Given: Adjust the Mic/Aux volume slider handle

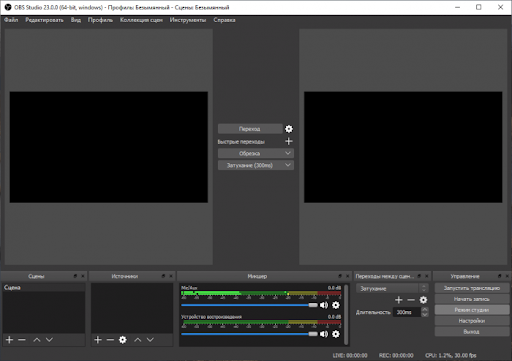Looking at the screenshot, I should coord(313,305).
